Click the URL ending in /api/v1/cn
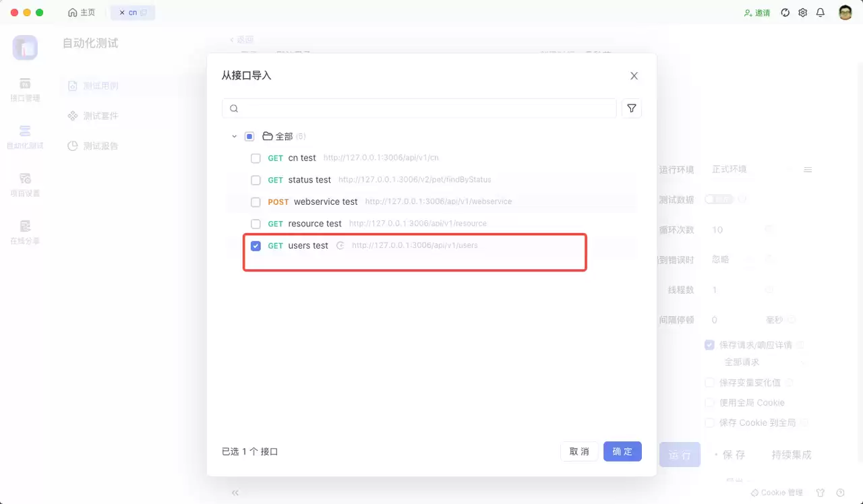Viewport: 863px width, 504px height. pyautogui.click(x=381, y=158)
